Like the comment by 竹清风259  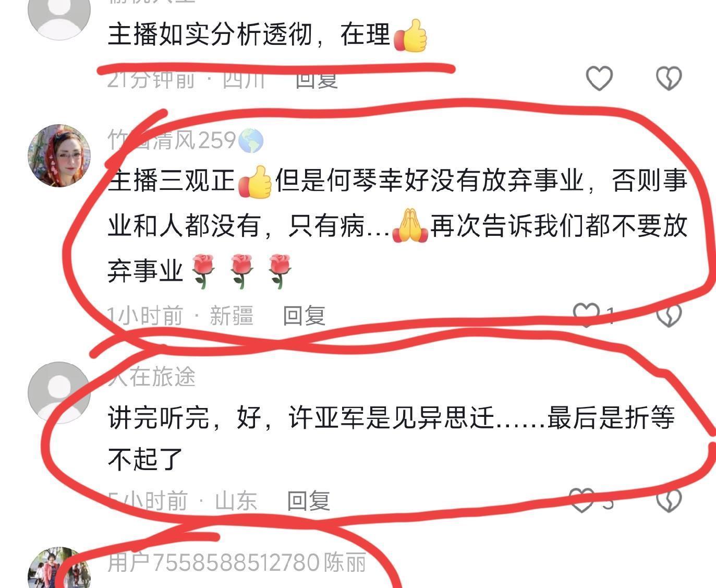[x=587, y=315]
